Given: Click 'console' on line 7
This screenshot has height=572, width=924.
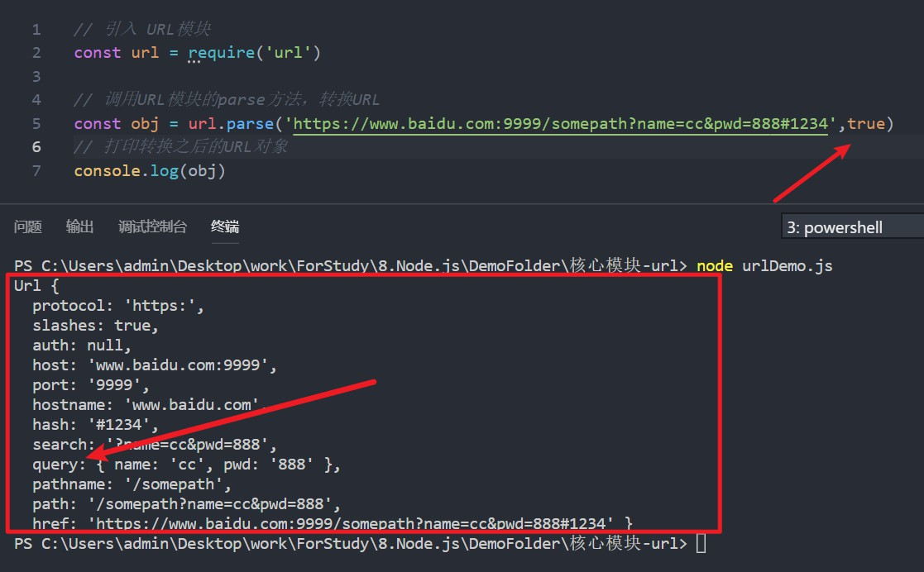Looking at the screenshot, I should [107, 171].
